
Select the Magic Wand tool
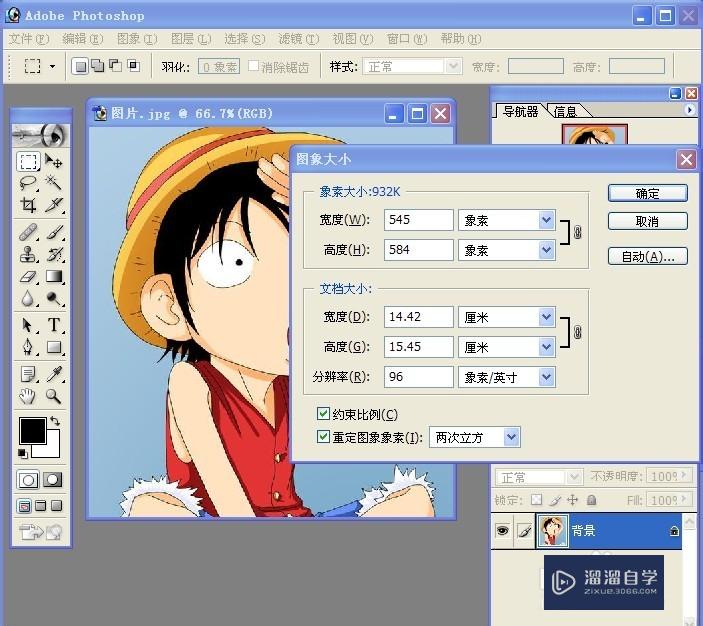coord(53,183)
